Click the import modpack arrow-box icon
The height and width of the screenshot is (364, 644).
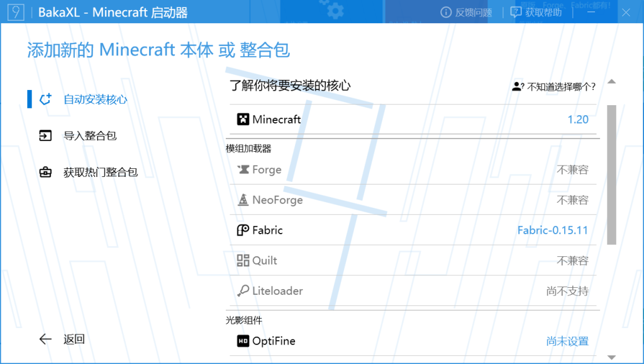coord(45,136)
